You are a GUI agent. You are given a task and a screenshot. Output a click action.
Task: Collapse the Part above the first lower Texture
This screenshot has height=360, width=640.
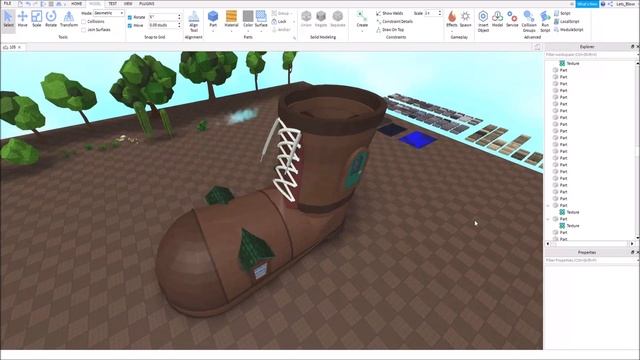548,205
